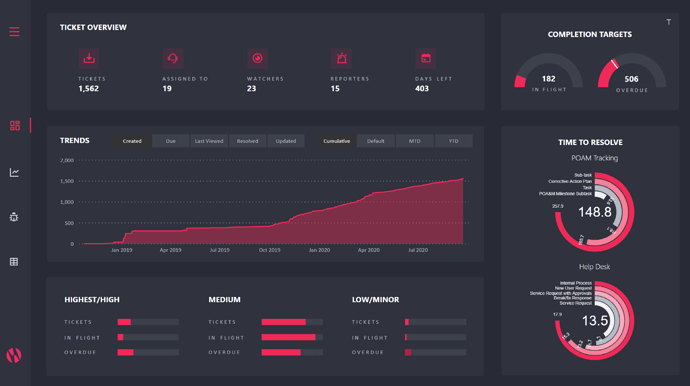Open the line chart sidebar icon

[x=14, y=173]
